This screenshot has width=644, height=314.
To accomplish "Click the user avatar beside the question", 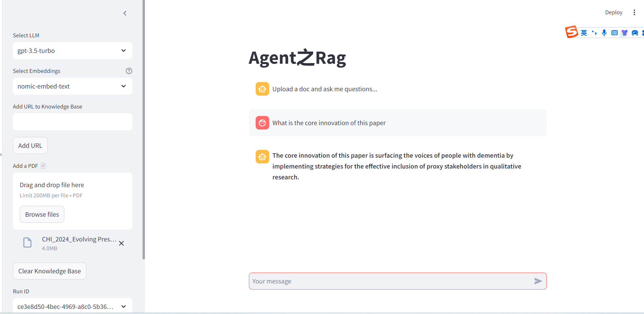I will 262,123.
